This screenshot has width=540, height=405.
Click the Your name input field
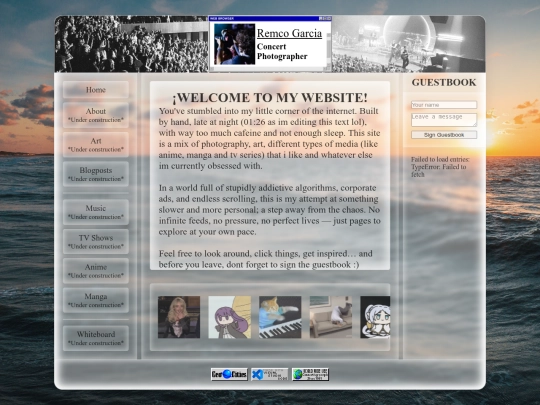(444, 105)
